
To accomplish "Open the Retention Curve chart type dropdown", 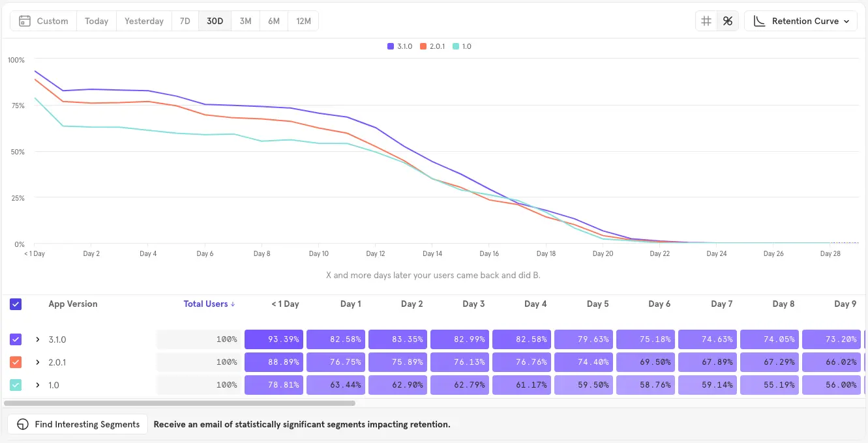I will (x=801, y=20).
